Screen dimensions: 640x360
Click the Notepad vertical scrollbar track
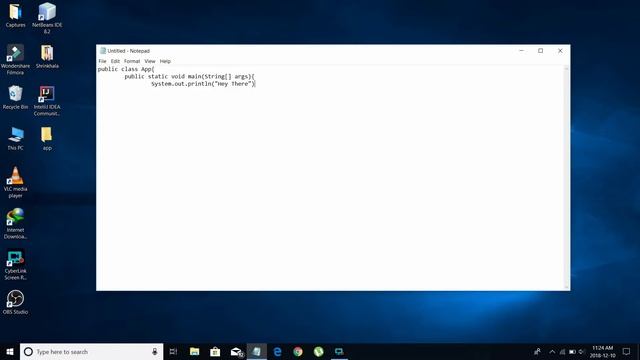tap(567, 178)
